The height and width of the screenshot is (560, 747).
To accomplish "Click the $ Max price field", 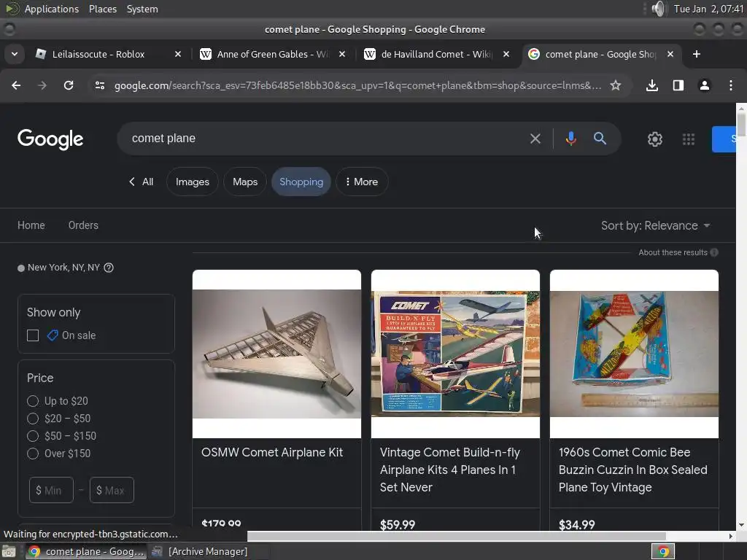I will tap(112, 490).
